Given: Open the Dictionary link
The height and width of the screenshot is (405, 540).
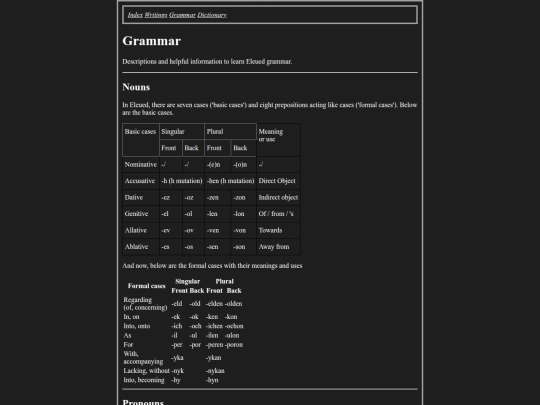Looking at the screenshot, I should coord(212,15).
